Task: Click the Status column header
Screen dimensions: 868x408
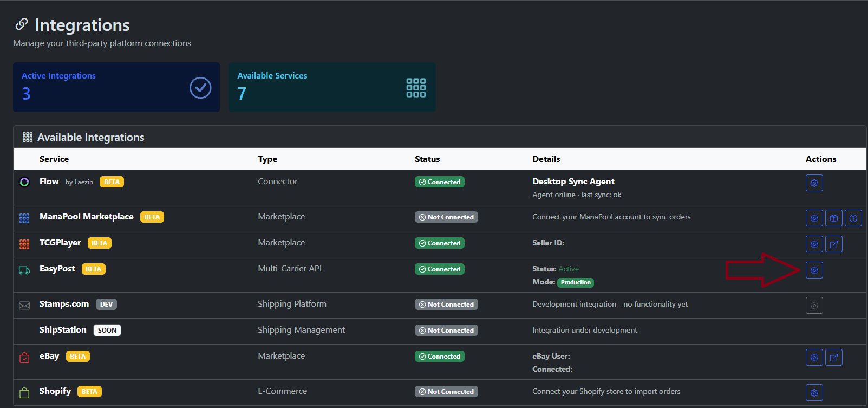Action: click(x=427, y=159)
